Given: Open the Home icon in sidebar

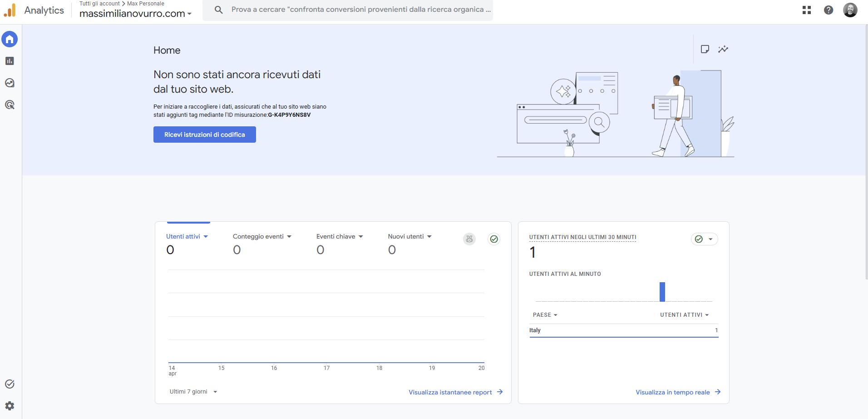Looking at the screenshot, I should point(10,39).
